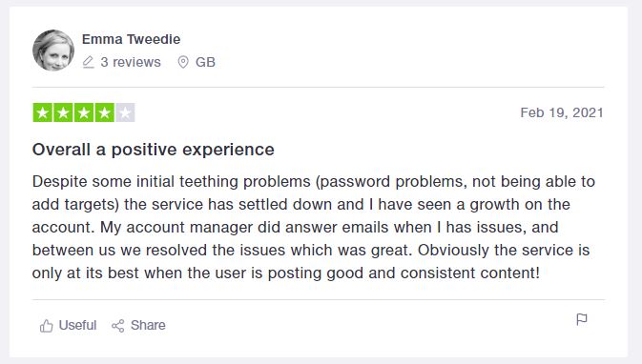The height and width of the screenshot is (364, 642).
Task: Click the GB country label
Action: click(x=205, y=62)
